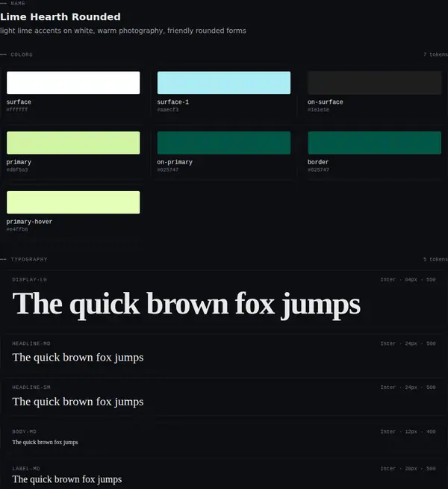Select the dark green on-primary swatch
The image size is (448, 489).
224,143
